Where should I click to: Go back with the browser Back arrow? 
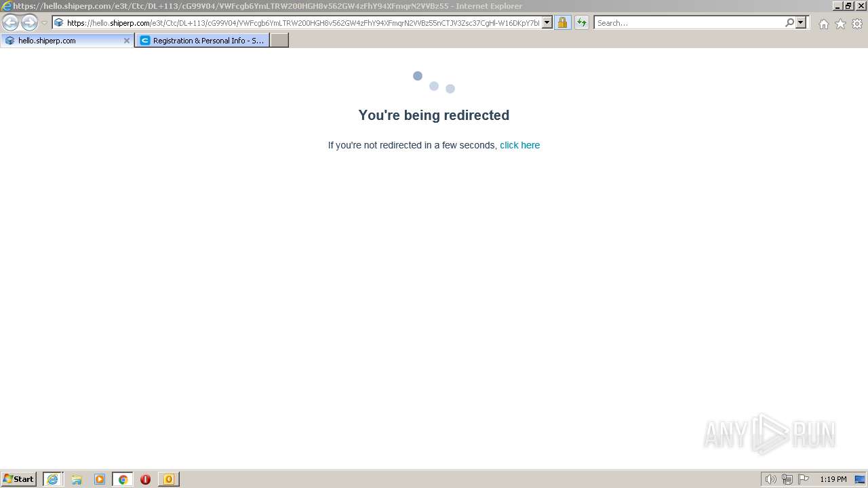click(10, 22)
